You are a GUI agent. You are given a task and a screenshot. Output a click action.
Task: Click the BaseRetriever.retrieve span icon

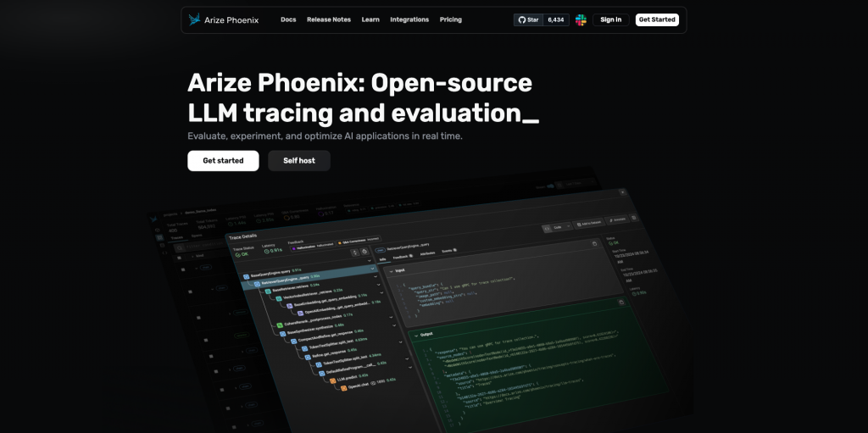[x=268, y=291]
